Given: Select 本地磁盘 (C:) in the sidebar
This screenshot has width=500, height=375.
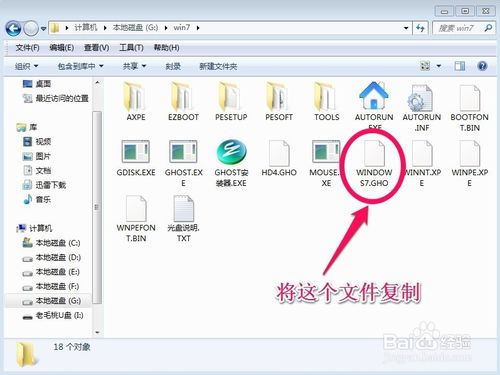Looking at the screenshot, I should (x=52, y=243).
